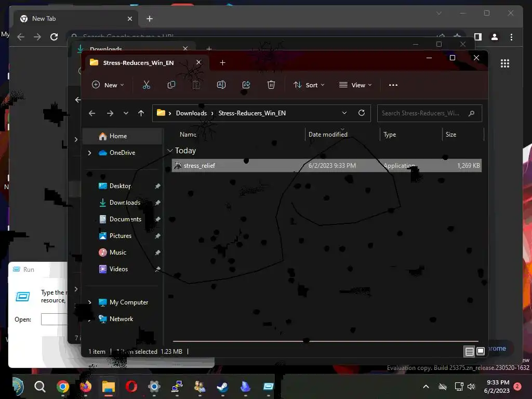Open the Google apps grid icon
This screenshot has width=532, height=399.
[505, 63]
